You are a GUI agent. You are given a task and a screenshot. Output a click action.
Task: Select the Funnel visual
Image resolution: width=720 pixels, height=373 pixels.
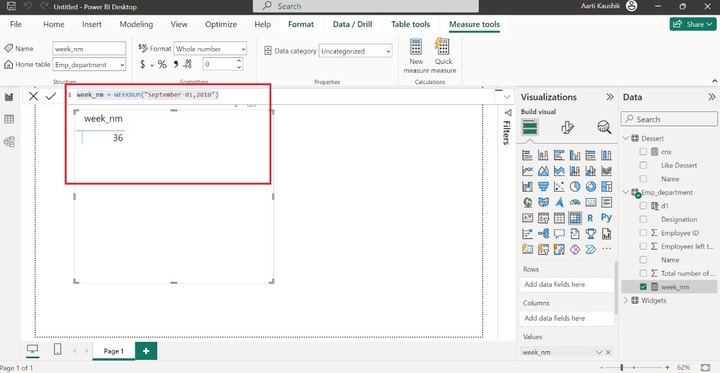click(x=543, y=186)
